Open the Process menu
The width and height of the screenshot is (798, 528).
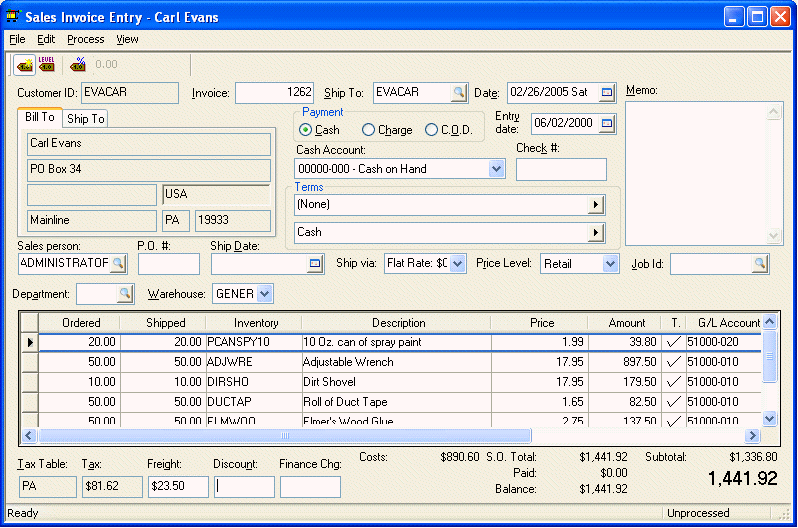[x=86, y=39]
